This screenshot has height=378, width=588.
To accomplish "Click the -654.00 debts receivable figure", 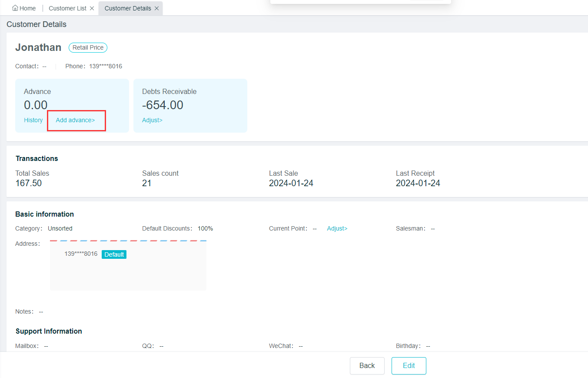I will click(163, 105).
